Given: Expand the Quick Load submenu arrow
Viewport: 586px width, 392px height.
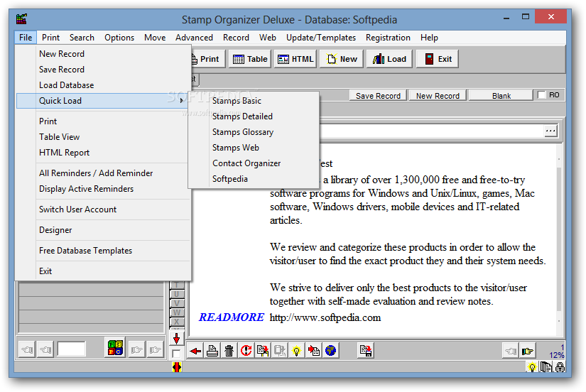Looking at the screenshot, I should point(182,101).
